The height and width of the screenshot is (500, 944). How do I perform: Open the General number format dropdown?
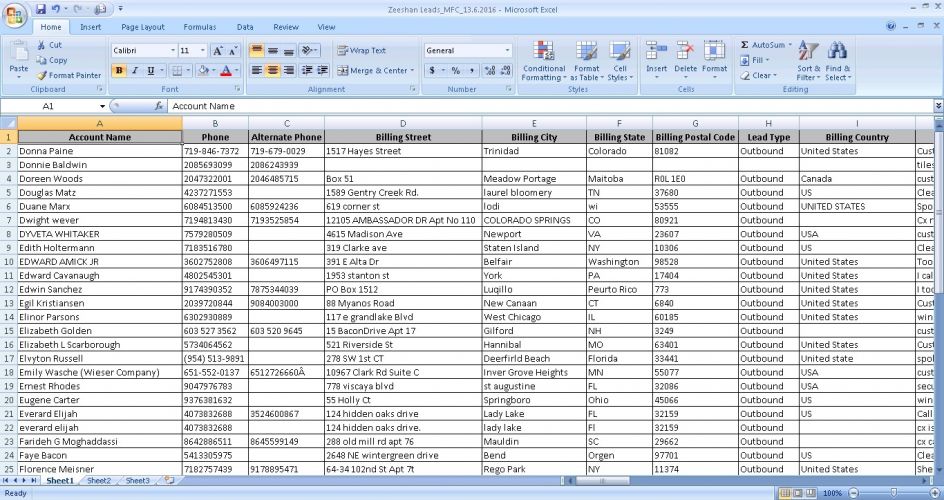click(x=507, y=51)
